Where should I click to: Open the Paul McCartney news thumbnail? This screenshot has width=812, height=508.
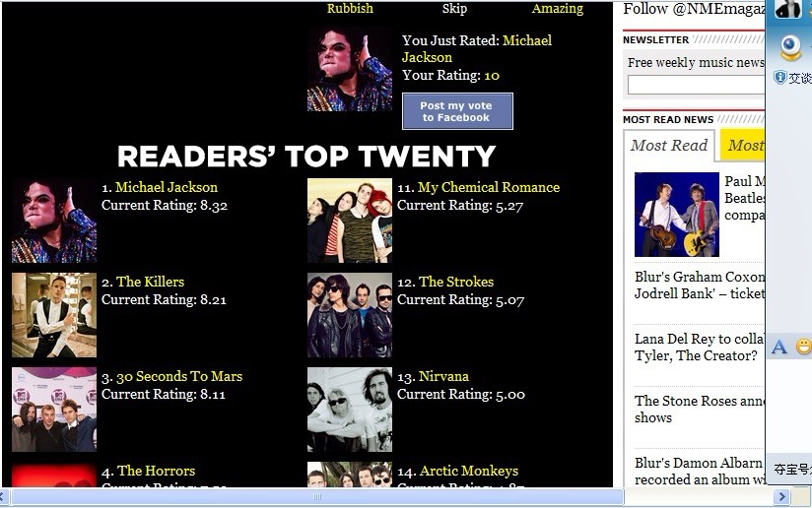(676, 215)
